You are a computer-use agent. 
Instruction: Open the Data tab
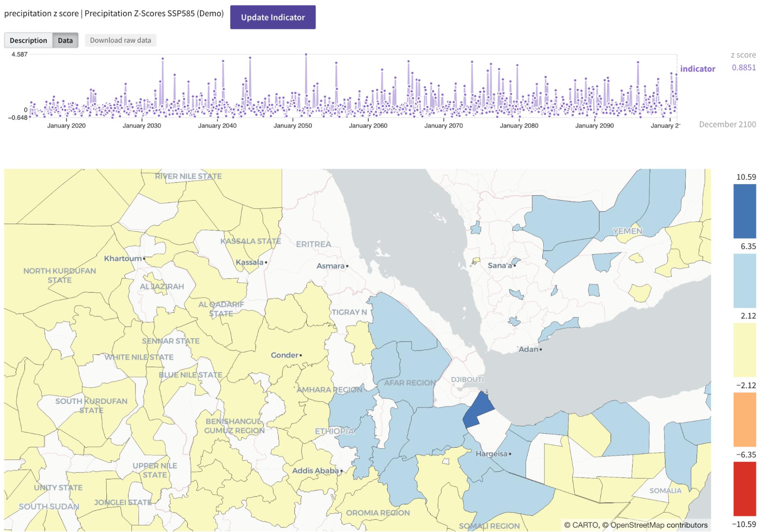pyautogui.click(x=65, y=40)
